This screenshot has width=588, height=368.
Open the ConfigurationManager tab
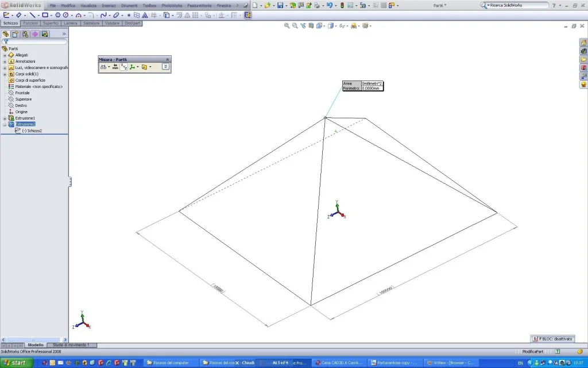[x=25, y=34]
